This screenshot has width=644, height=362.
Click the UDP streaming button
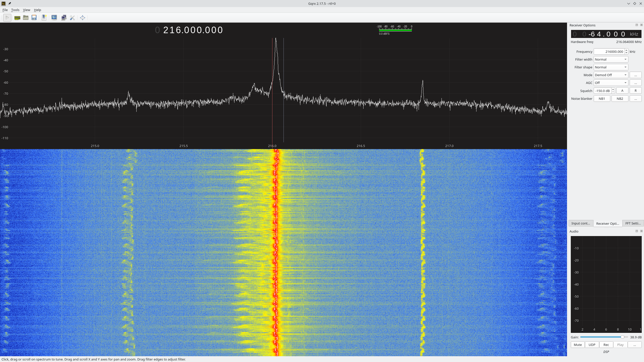point(592,345)
